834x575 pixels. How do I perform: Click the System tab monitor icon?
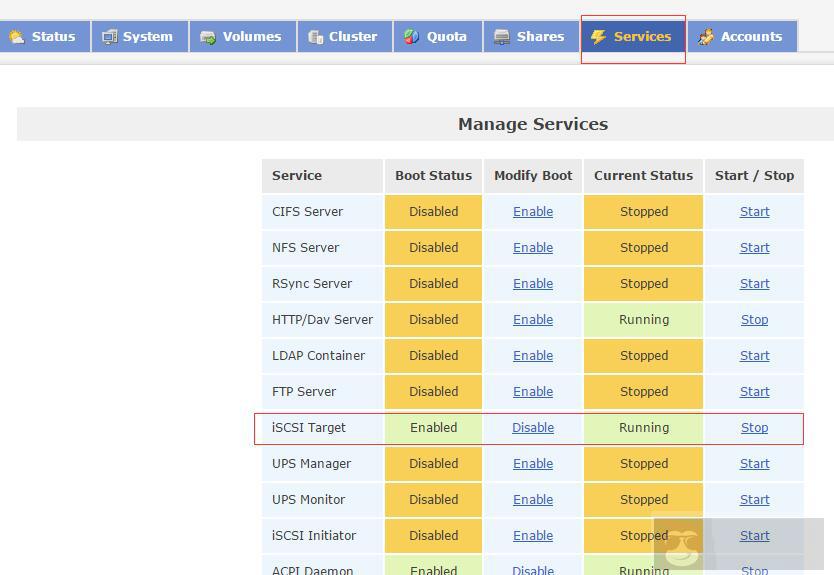click(110, 37)
